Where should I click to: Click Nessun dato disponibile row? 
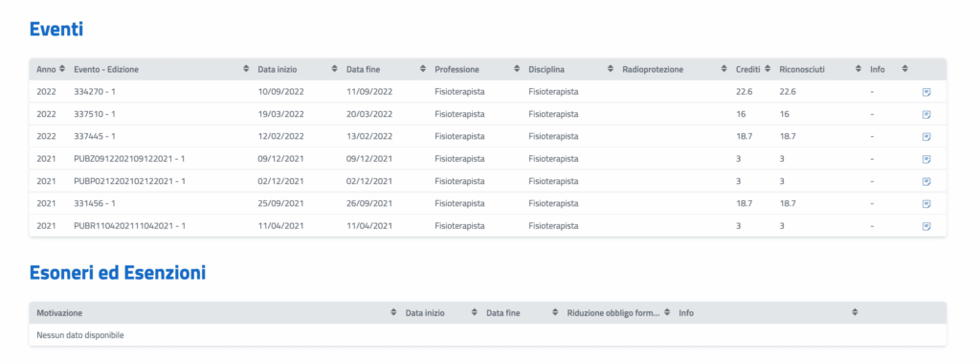tap(487, 335)
